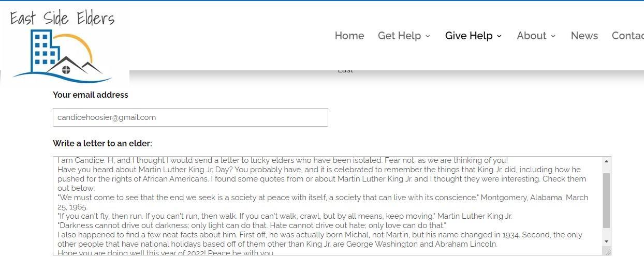This screenshot has height=272, width=644.
Task: Expand the Get Help chevron
Action: coord(428,36)
